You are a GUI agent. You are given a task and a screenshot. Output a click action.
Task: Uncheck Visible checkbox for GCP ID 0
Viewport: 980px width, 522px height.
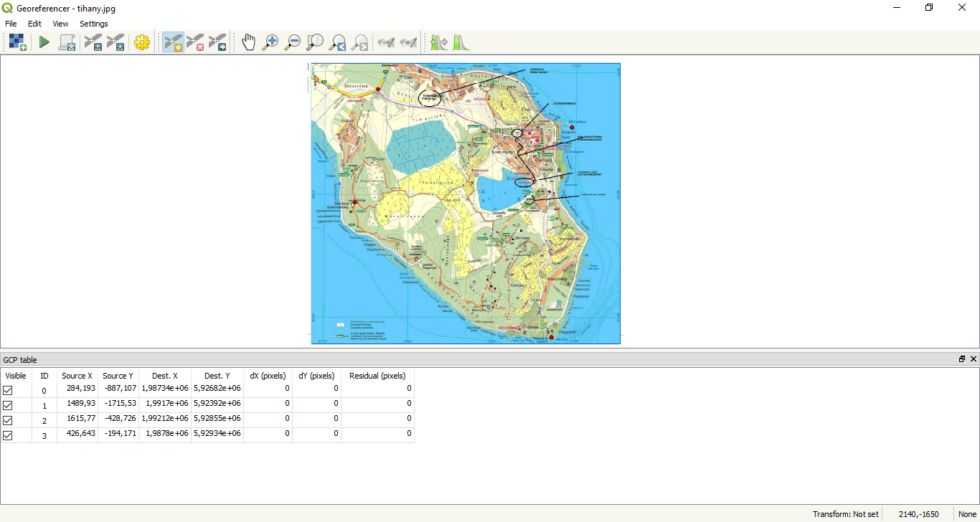8,390
